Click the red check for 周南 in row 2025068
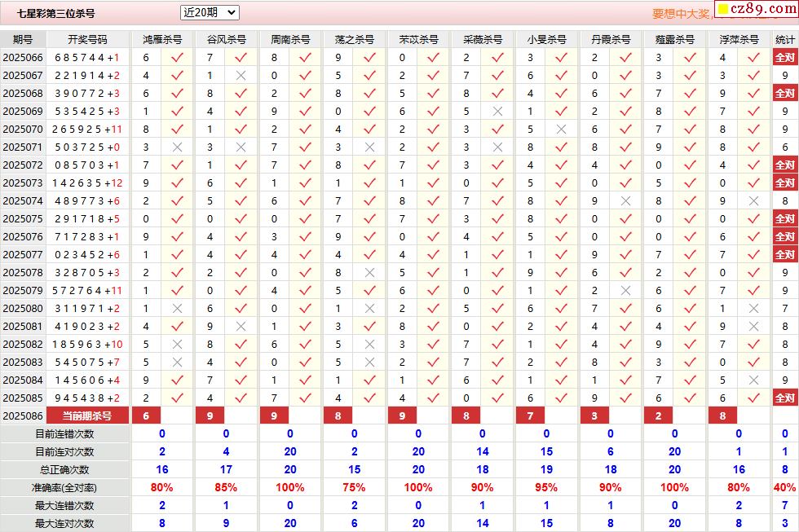Image resolution: width=799 pixels, height=532 pixels. tap(305, 93)
